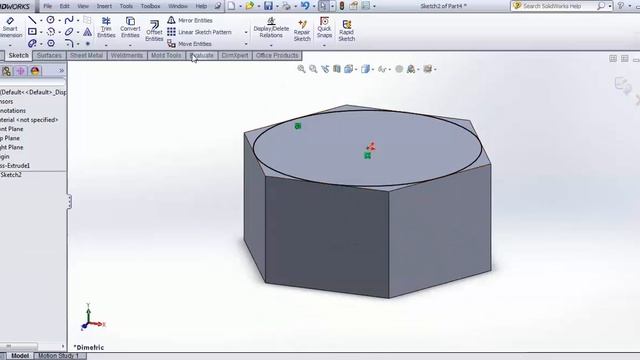
Task: Click the Undo icon
Action: click(x=305, y=6)
